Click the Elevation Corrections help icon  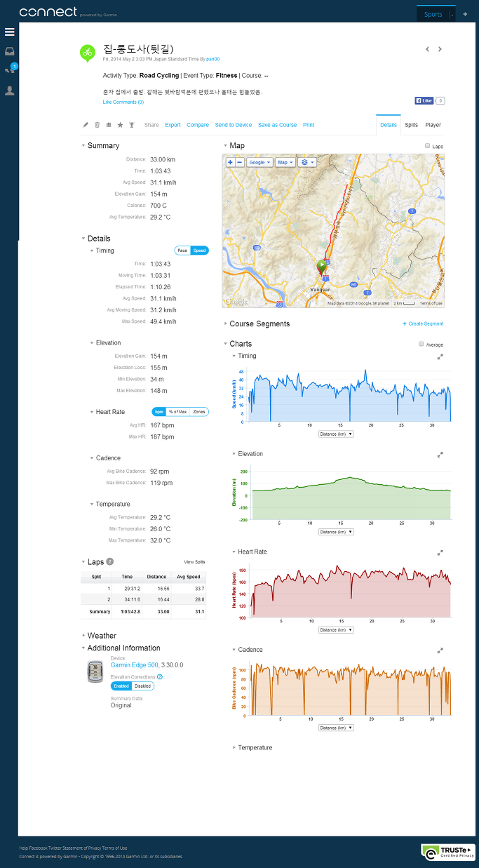[x=160, y=677]
